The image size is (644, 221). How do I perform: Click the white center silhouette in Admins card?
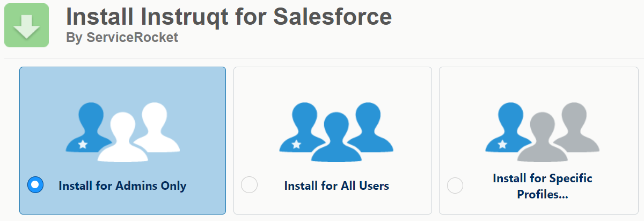click(x=122, y=138)
